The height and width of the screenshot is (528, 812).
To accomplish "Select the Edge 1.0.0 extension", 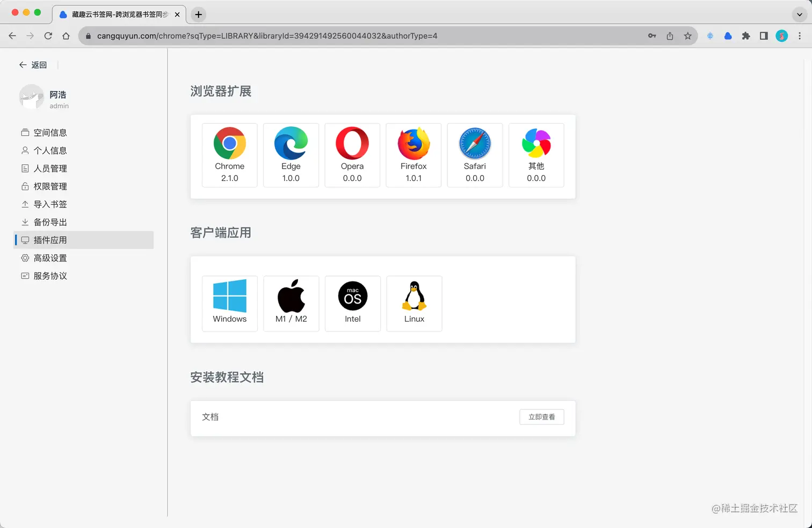I will click(x=291, y=155).
